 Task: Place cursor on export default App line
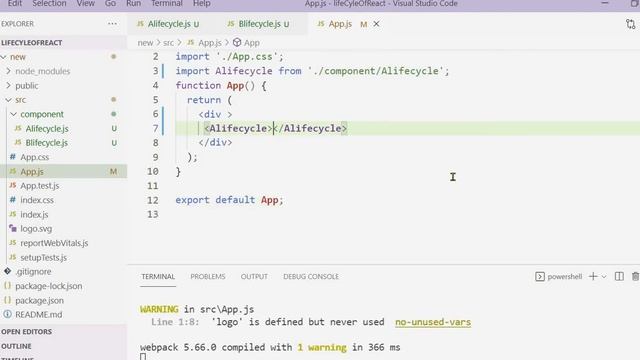229,200
